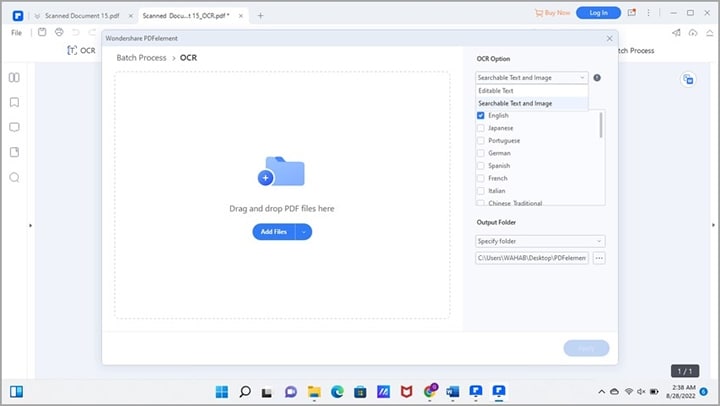
Task: Open McAfee icon on taskbar
Action: pyautogui.click(x=406, y=391)
